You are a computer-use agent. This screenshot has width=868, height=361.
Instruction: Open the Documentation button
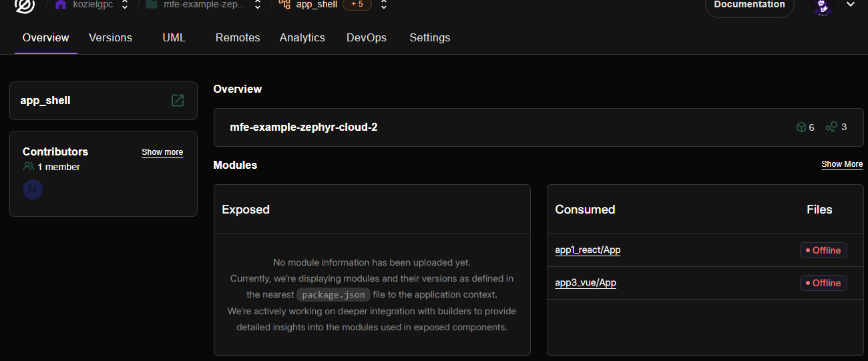coord(750,5)
